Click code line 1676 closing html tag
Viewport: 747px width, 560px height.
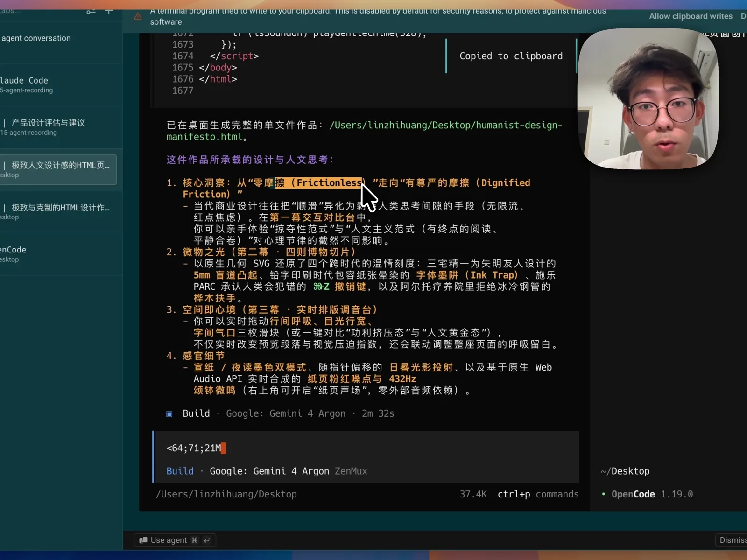(218, 79)
